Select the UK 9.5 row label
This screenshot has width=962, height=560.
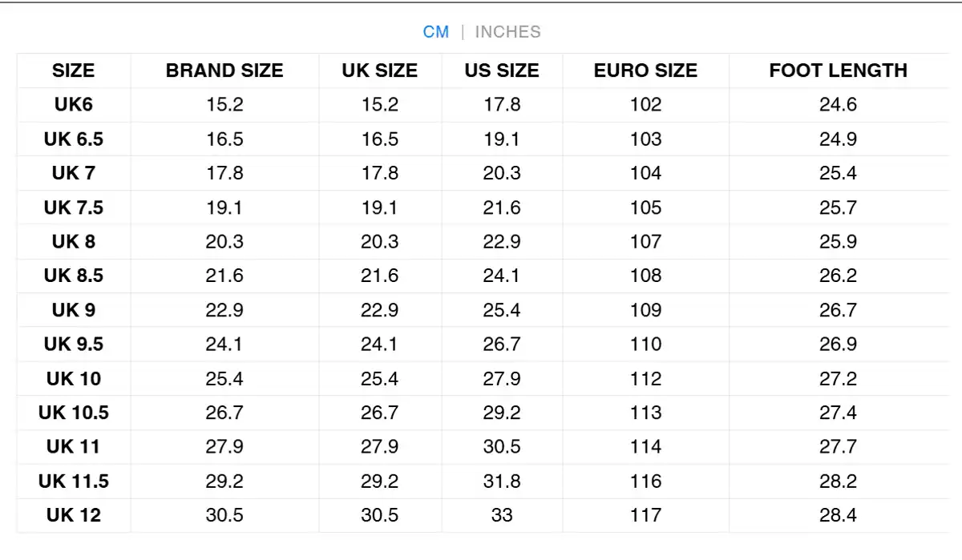coord(73,344)
